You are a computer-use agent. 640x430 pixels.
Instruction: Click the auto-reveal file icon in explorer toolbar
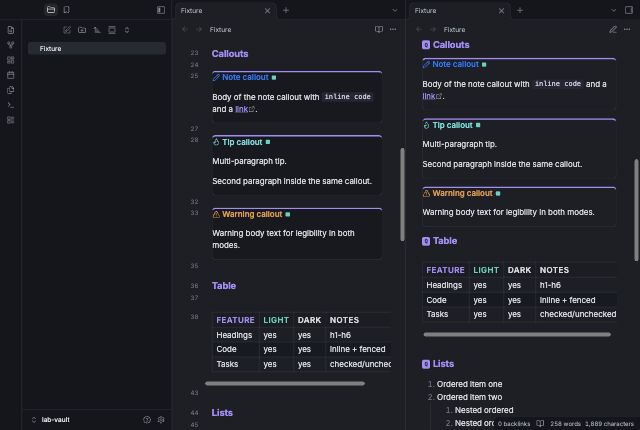tap(112, 30)
